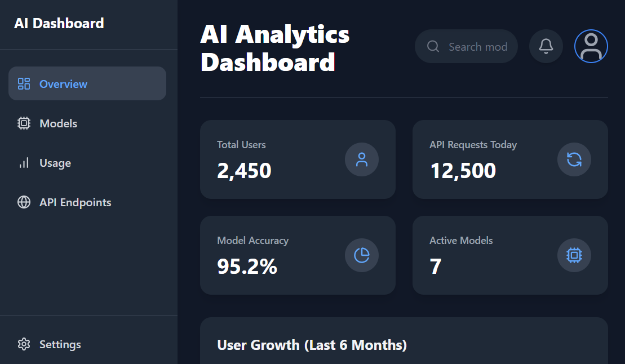Open the notification bell
Viewport: 625px width, 364px height.
point(546,46)
